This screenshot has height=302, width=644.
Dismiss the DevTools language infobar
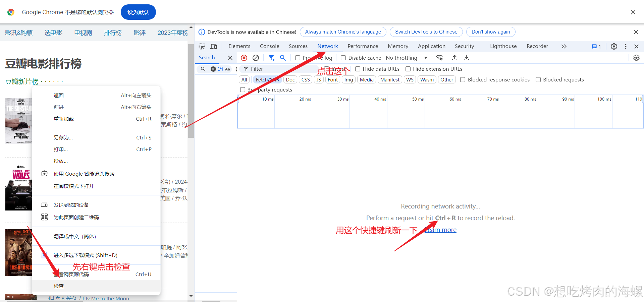636,32
